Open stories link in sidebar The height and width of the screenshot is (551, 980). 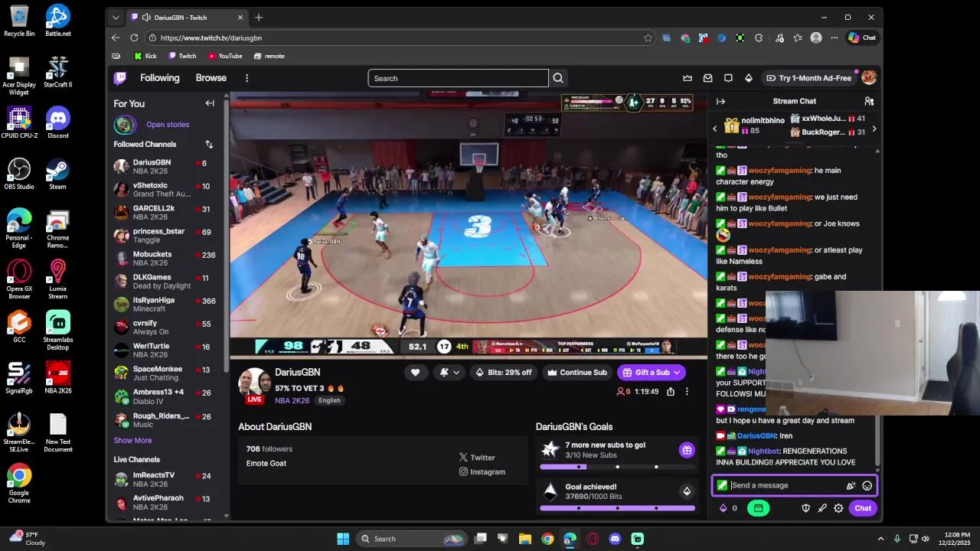[168, 125]
